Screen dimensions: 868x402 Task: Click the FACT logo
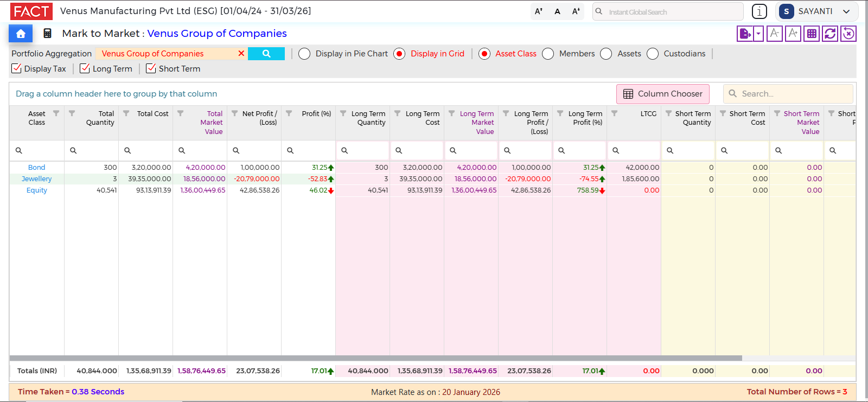31,11
